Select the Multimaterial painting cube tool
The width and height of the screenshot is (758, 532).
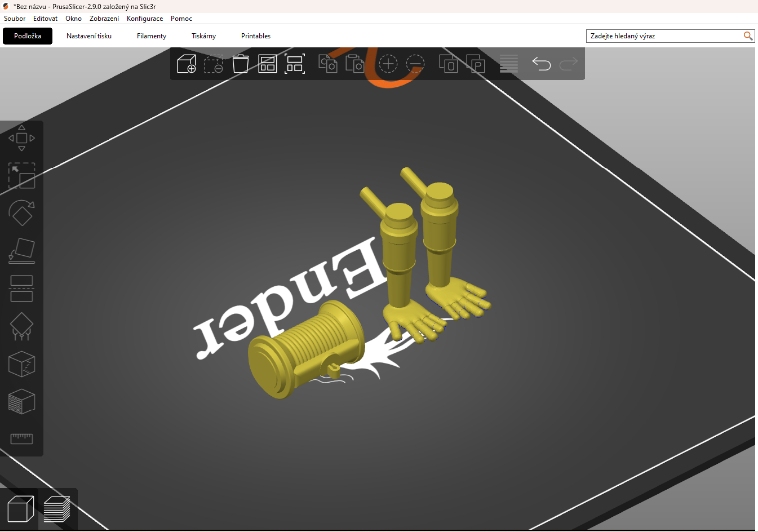point(21,401)
